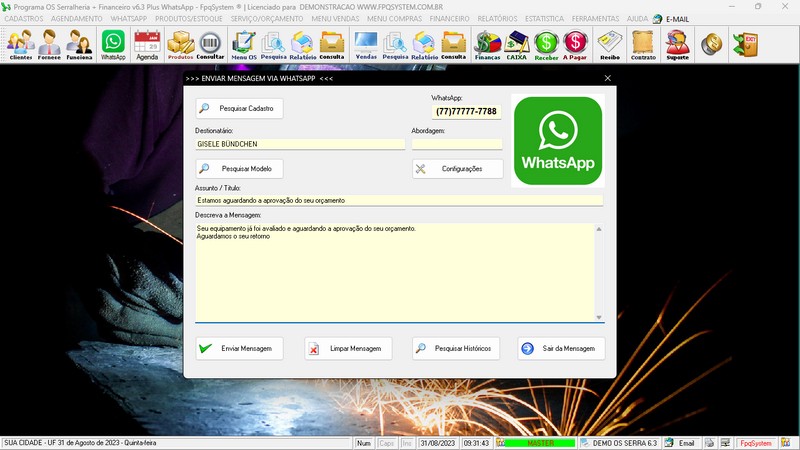This screenshot has height=450, width=800.
Task: Click the Pesquisar Cadastro button
Action: point(239,108)
